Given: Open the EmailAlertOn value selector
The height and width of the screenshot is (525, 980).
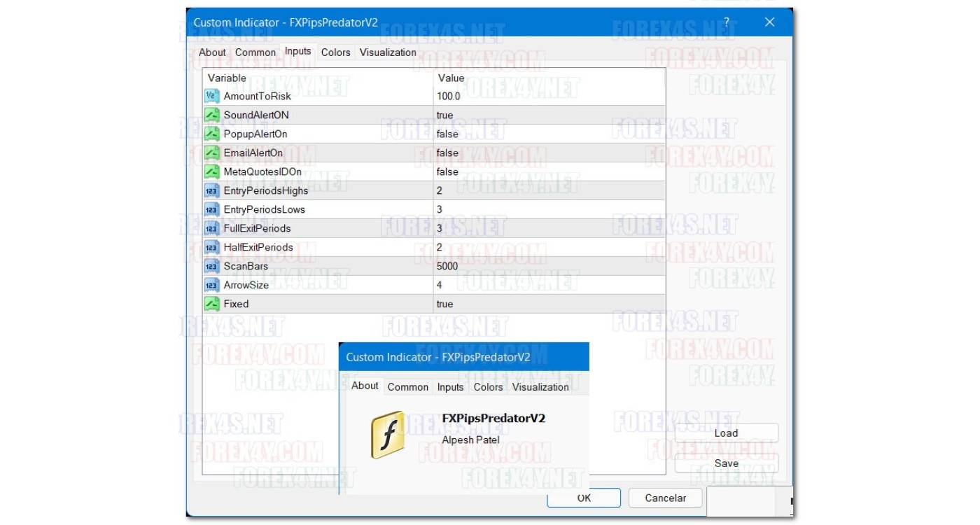Looking at the screenshot, I should (490, 152).
